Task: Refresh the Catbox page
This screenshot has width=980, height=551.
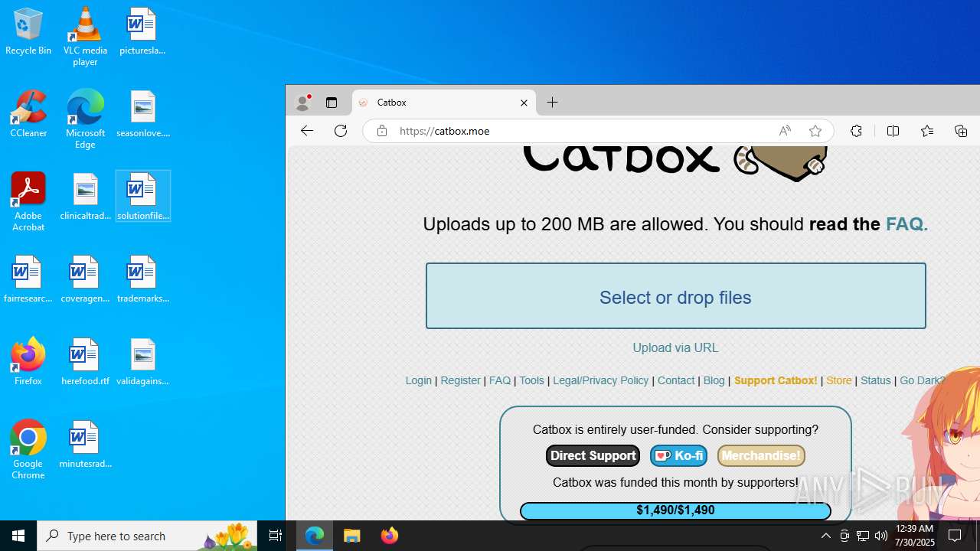Action: pyautogui.click(x=341, y=131)
